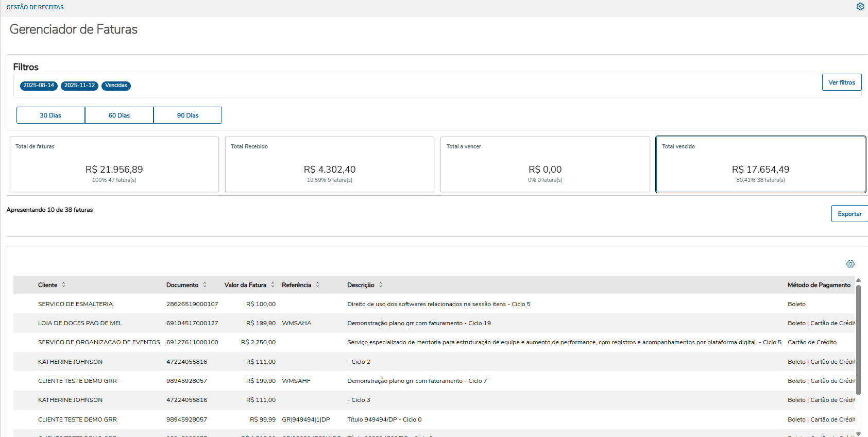Click the Ver filtros button
This screenshot has width=868, height=437.
coord(841,82)
